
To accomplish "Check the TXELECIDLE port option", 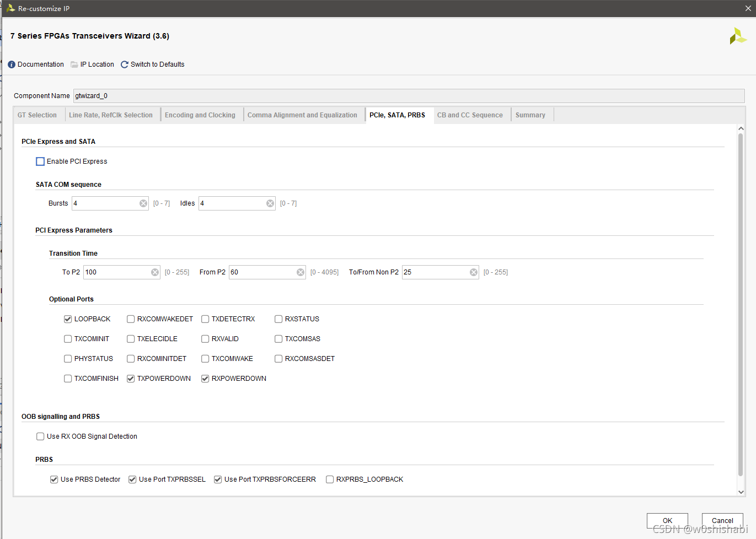I will coord(131,339).
